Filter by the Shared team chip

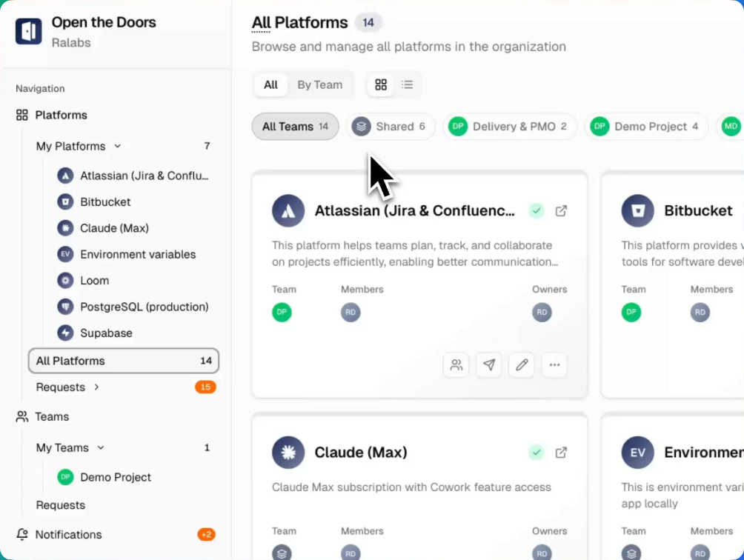coord(391,127)
